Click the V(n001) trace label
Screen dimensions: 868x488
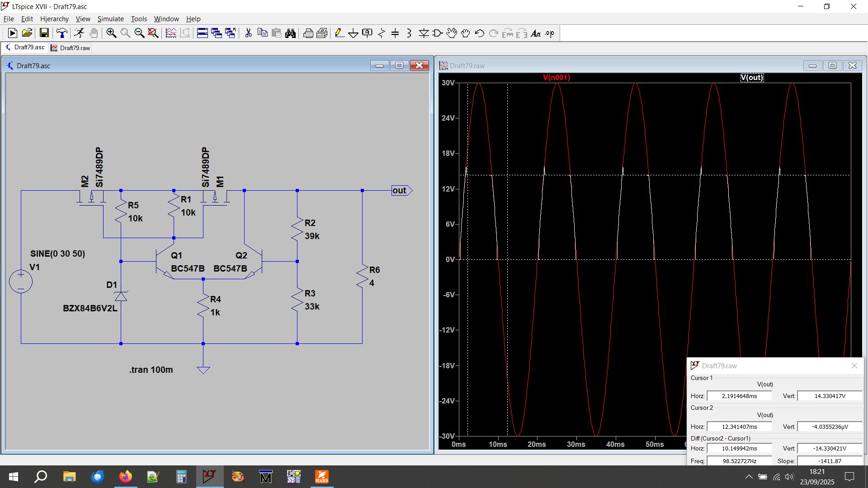click(556, 77)
